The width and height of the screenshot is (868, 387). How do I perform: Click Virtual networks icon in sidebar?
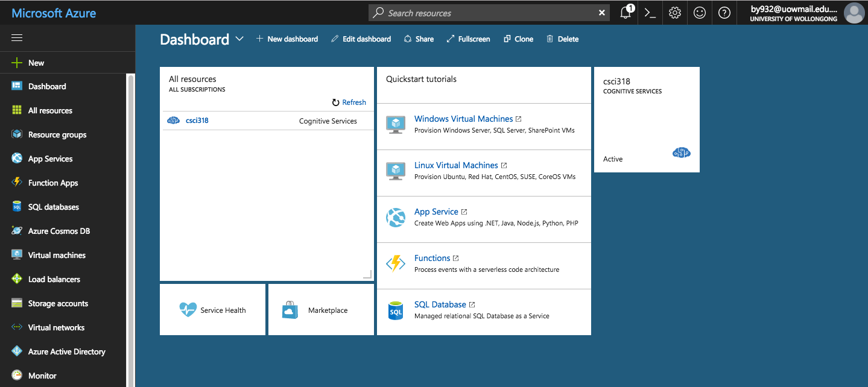(17, 327)
